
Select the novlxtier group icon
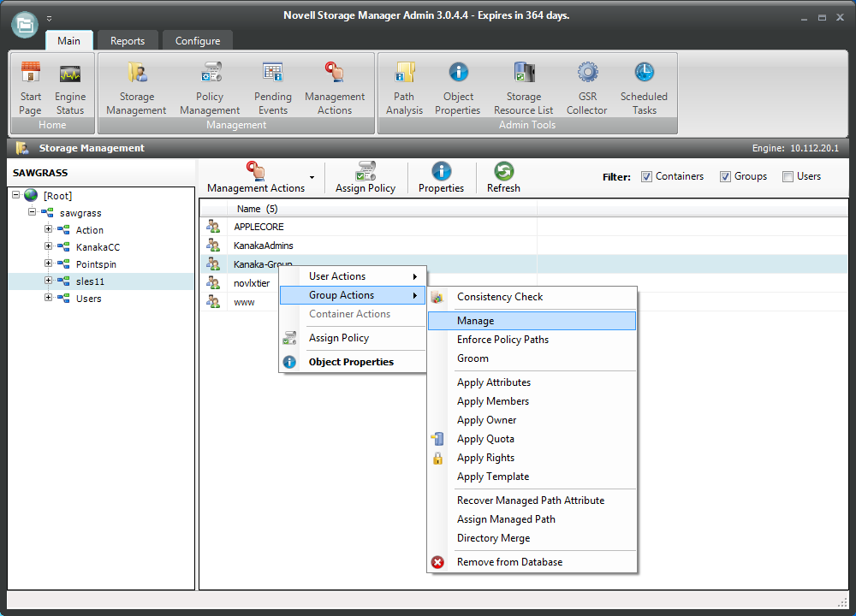[213, 283]
